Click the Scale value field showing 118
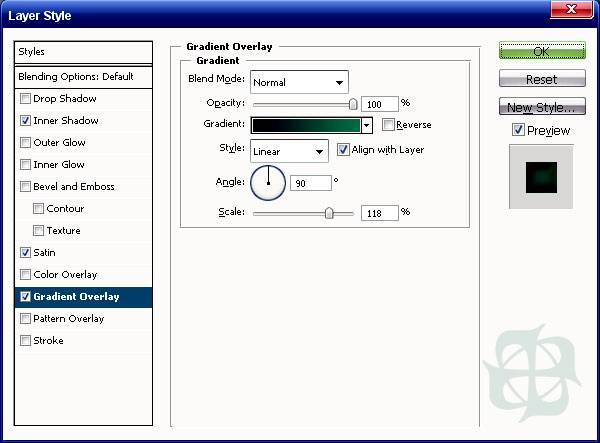The height and width of the screenshot is (443, 600). (380, 213)
